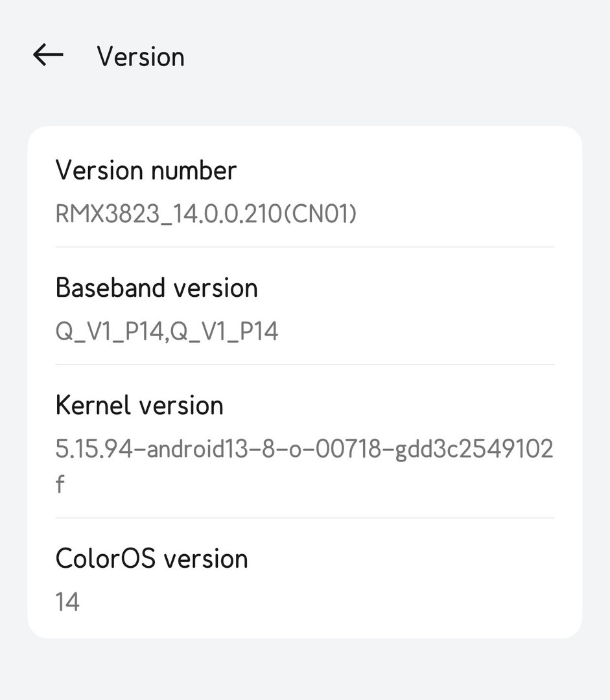Click divider below Kernel version entry

pyautogui.click(x=305, y=519)
